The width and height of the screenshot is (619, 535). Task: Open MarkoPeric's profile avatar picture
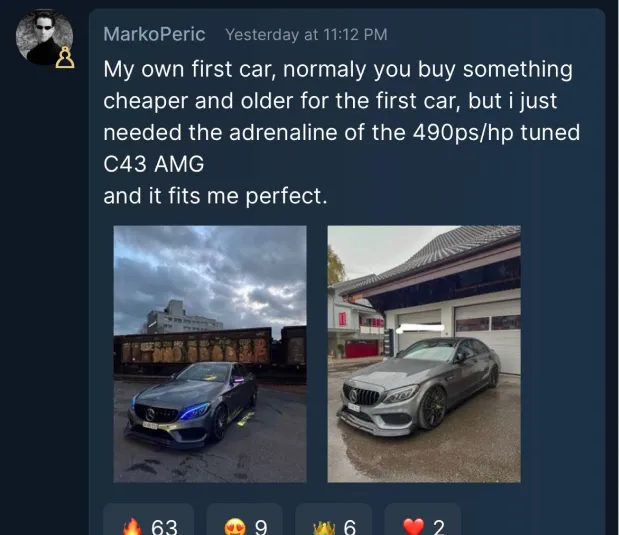click(43, 39)
